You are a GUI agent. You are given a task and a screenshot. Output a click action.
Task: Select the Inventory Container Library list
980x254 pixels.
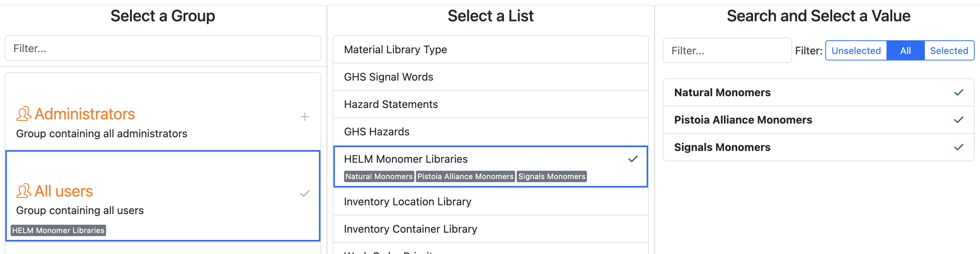click(490, 229)
